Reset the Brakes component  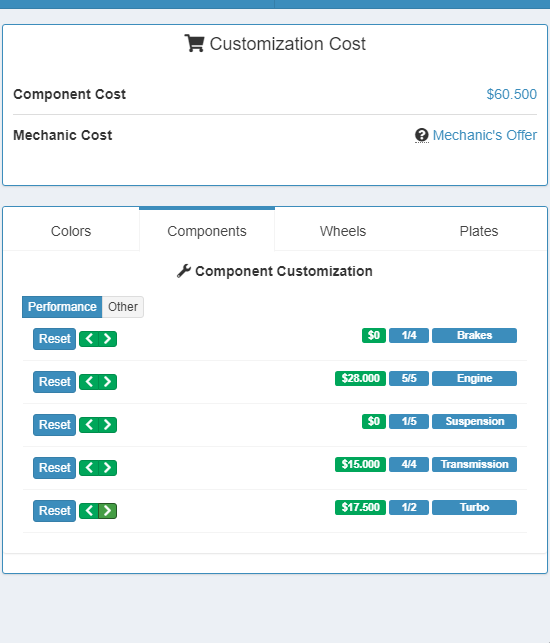(55, 339)
